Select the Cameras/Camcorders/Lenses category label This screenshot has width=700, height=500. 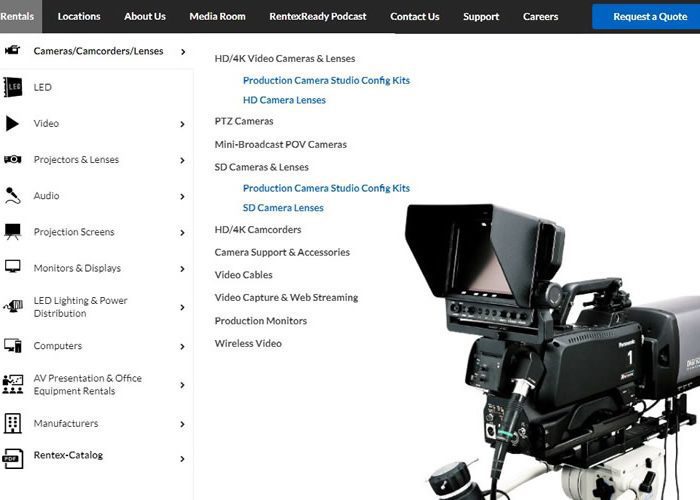(98, 51)
